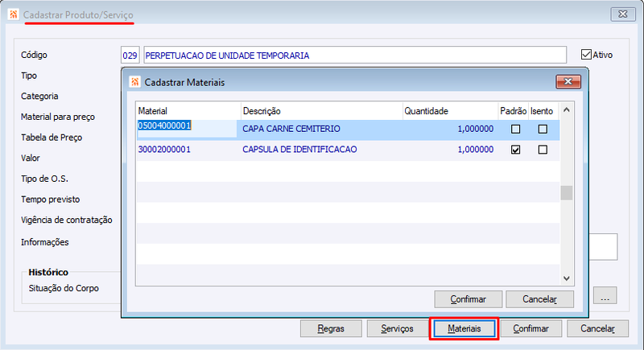
Task: Click the PERPETUACAO DE UNIDADE TEMPORARIA field
Action: pos(355,55)
